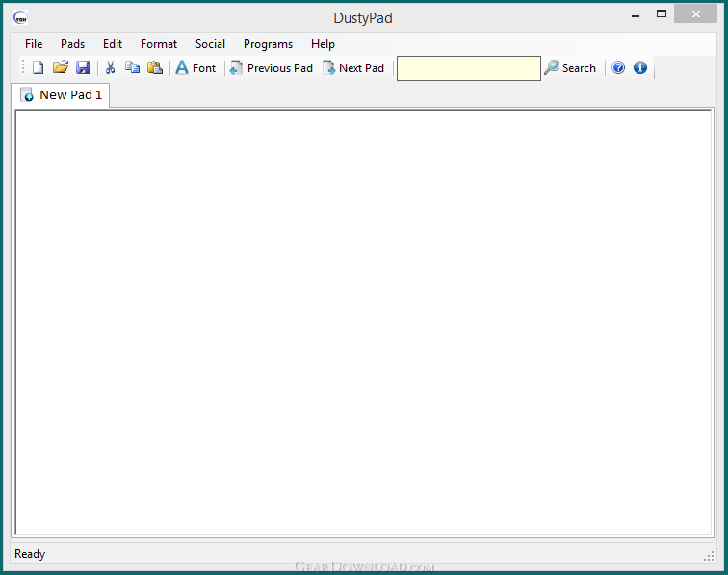Open the Pads menu
The width and height of the screenshot is (728, 575).
(x=73, y=44)
